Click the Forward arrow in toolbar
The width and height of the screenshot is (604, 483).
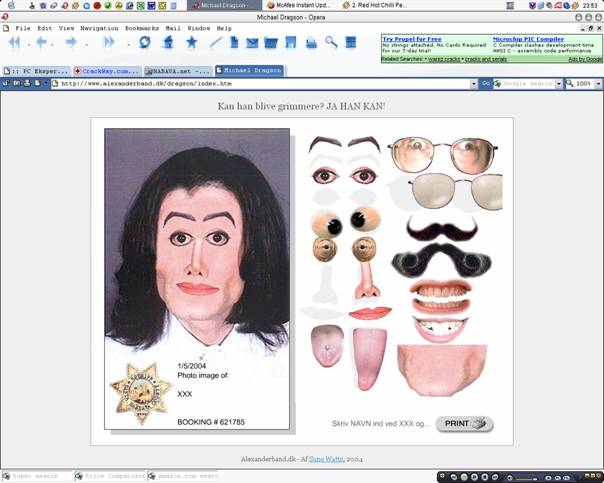tap(71, 43)
